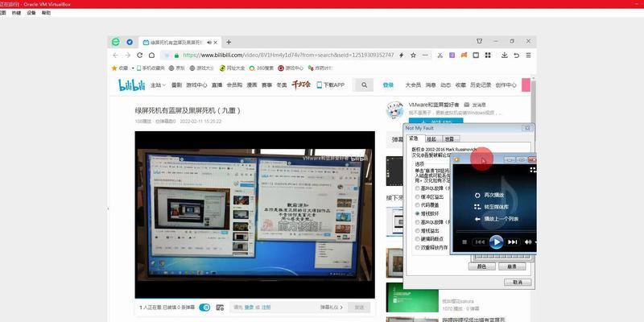Select the 堆栈溢出 radio option
This screenshot has height=322, width=644.
click(417, 231)
